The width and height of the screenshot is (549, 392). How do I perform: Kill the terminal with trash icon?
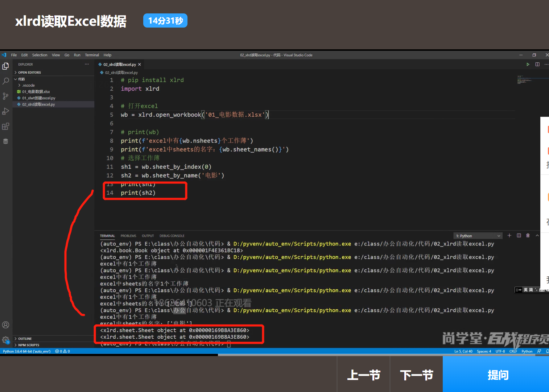[528, 236]
